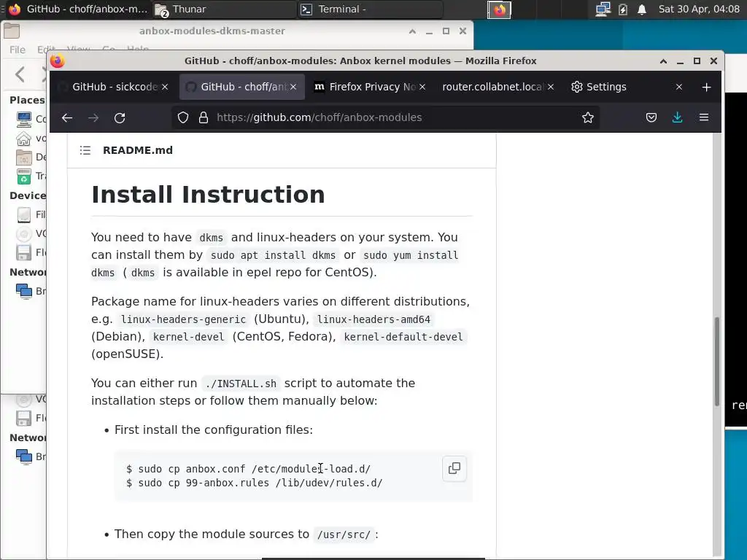Roll up the Firefox window with up-arrow button
This screenshot has height=560, width=747.
click(x=663, y=61)
